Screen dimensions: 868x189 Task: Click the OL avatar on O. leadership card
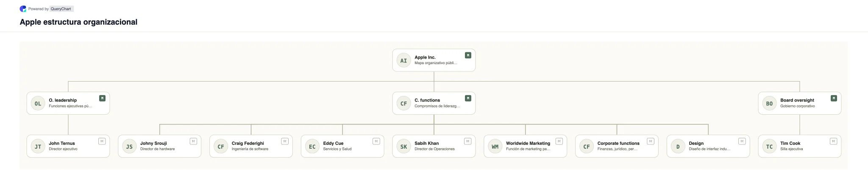pos(38,103)
